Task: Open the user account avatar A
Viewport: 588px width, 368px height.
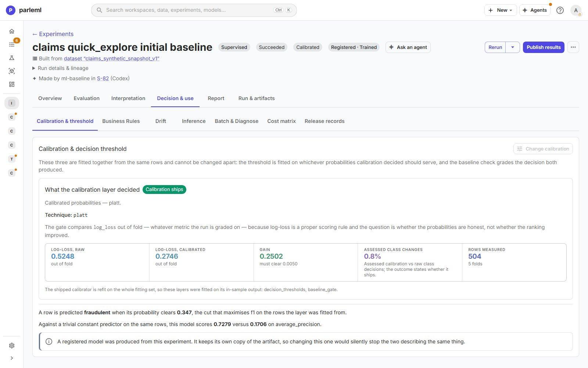Action: click(x=576, y=10)
